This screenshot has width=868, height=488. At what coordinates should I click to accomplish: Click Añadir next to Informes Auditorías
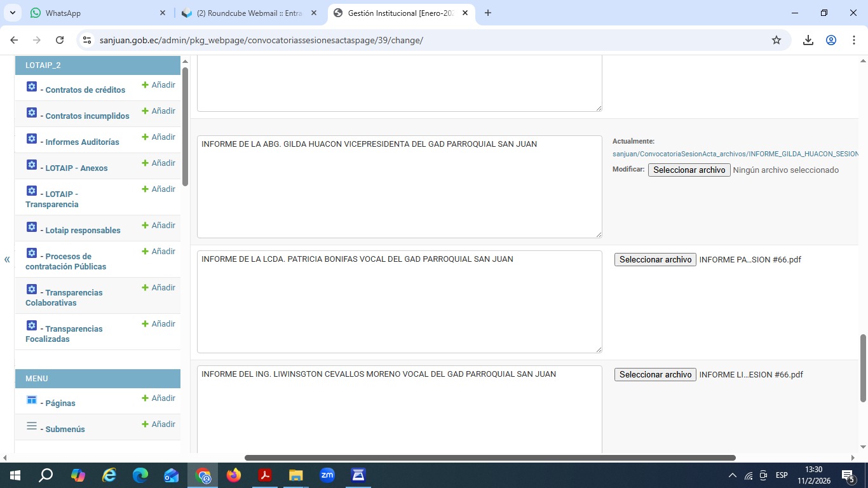[x=159, y=137]
